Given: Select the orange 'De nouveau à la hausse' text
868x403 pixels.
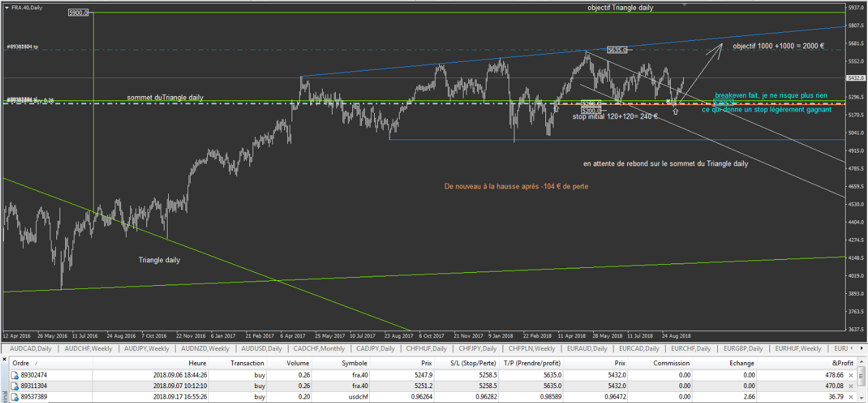Looking at the screenshot, I should click(x=516, y=186).
